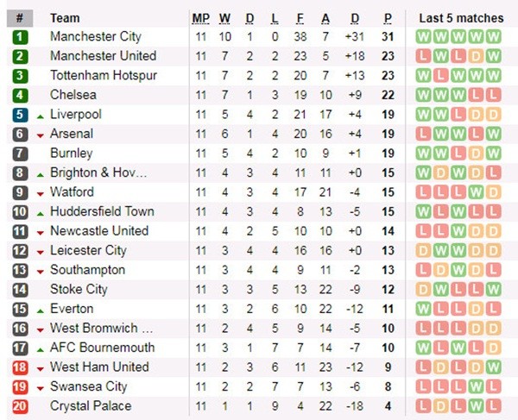Screen dimensions: 518x420
Task: Click the red down arrow beside Swansea City
Action: tap(40, 387)
